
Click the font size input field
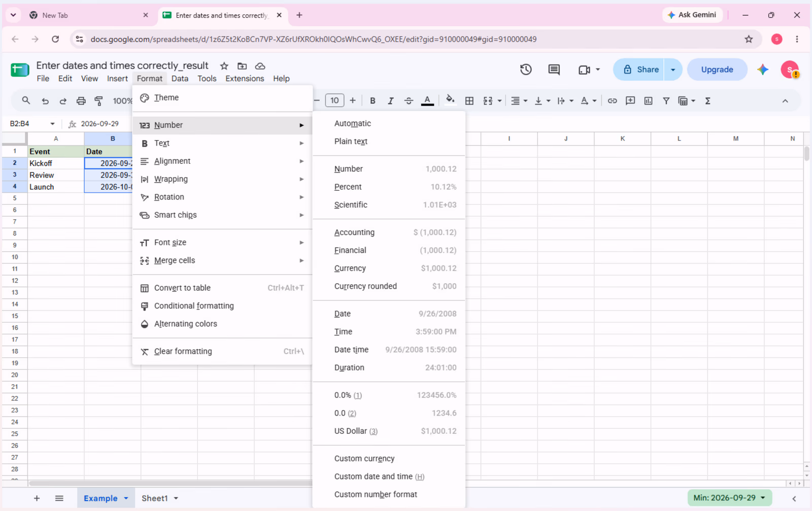(334, 100)
